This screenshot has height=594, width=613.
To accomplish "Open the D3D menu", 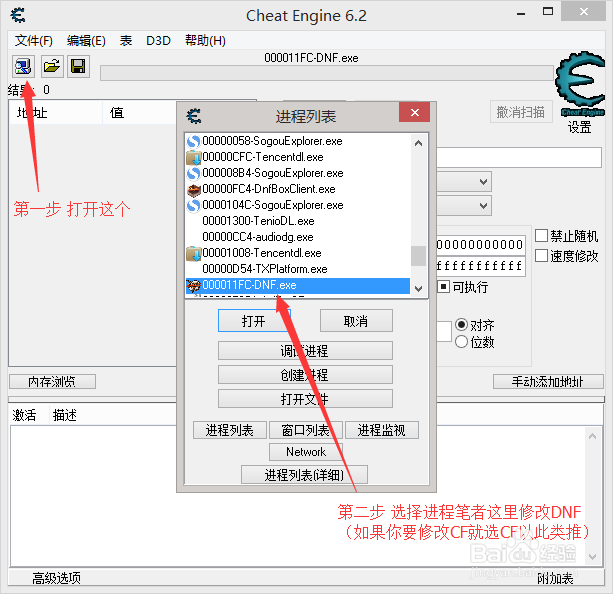I will click(x=158, y=41).
